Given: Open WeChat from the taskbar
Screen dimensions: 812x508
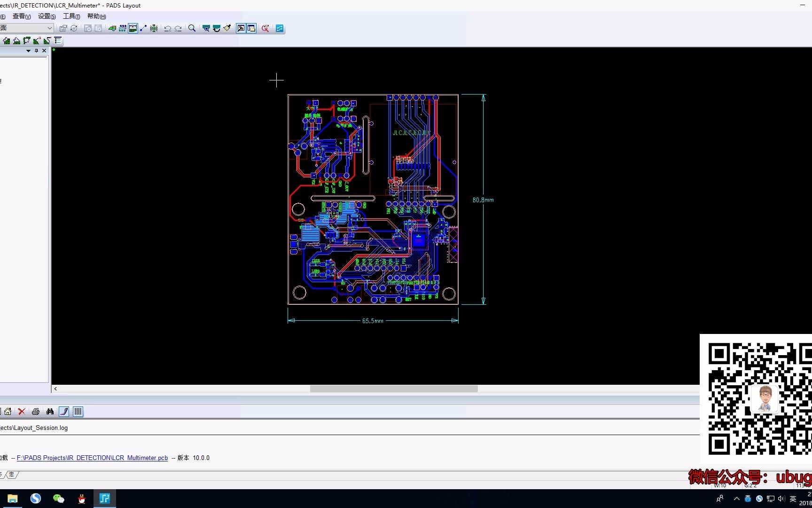Looking at the screenshot, I should click(x=59, y=499).
